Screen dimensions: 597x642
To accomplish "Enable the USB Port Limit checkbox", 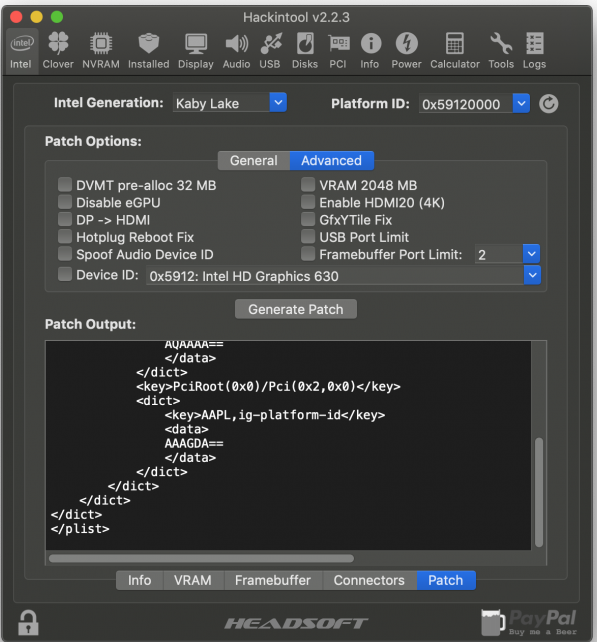I will [308, 236].
